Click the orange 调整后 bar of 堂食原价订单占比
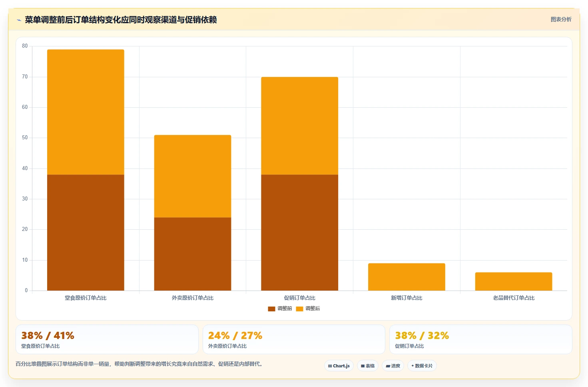This screenshot has width=588, height=387. pos(86,112)
